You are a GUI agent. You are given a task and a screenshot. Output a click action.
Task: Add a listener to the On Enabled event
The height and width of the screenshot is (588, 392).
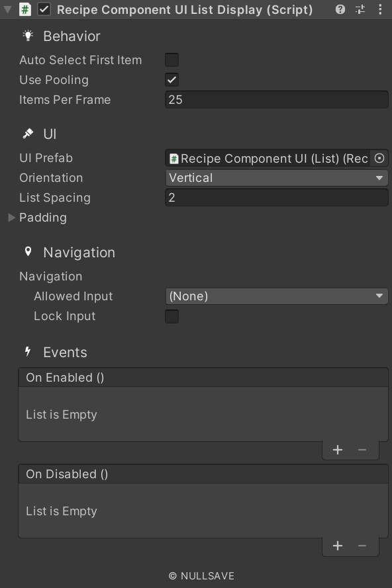[x=338, y=449]
